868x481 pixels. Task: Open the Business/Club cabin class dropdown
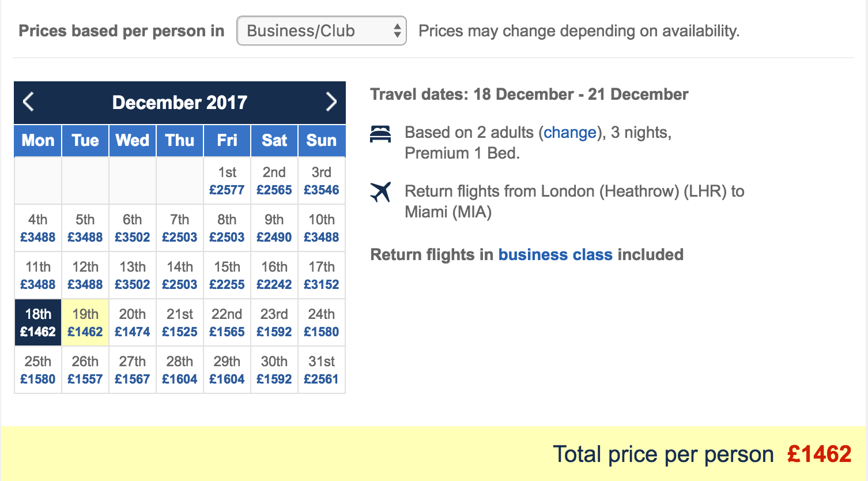pyautogui.click(x=322, y=31)
